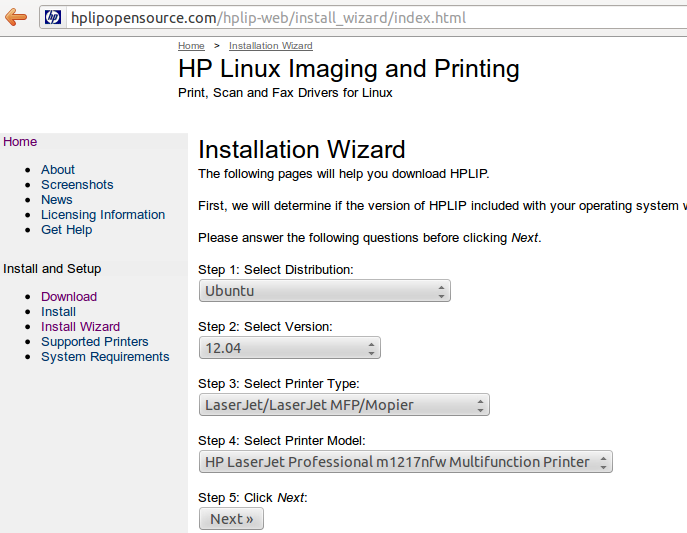Click the Next » button
Image resolution: width=687 pixels, height=533 pixels.
click(x=231, y=519)
